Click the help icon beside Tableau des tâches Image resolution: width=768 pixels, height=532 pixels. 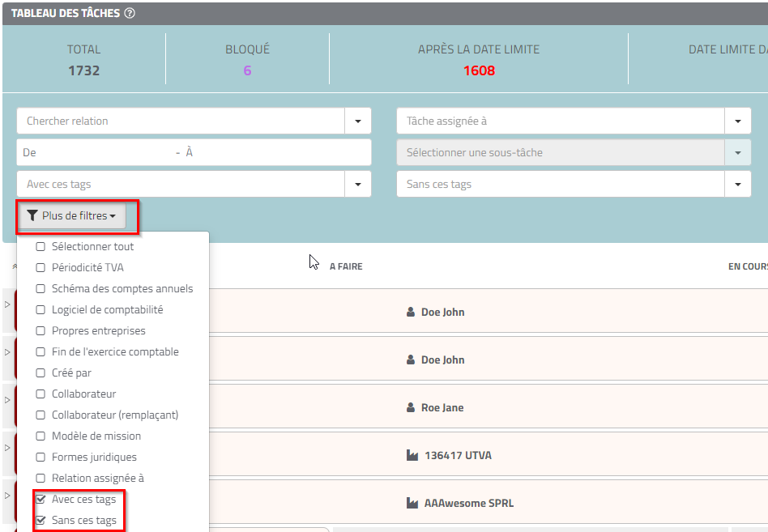[x=130, y=14]
